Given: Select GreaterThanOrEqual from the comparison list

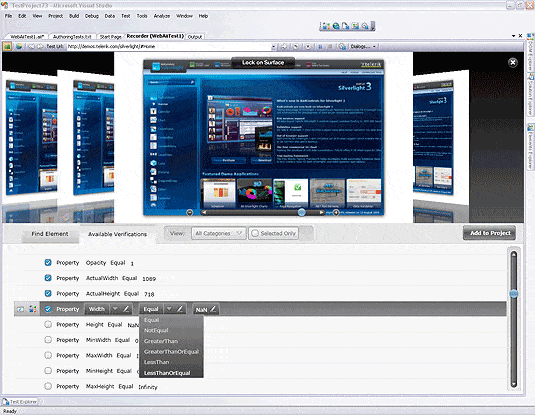Looking at the screenshot, I should (x=171, y=352).
